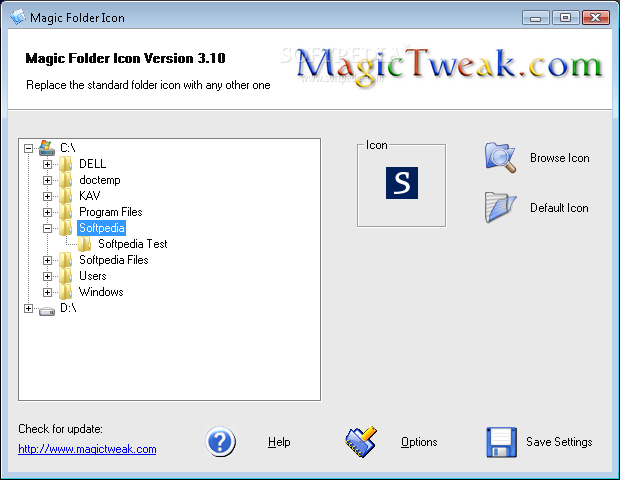Select the highlighted Softpedia folder name
Viewport: 620px width, 480px height.
coord(102,228)
